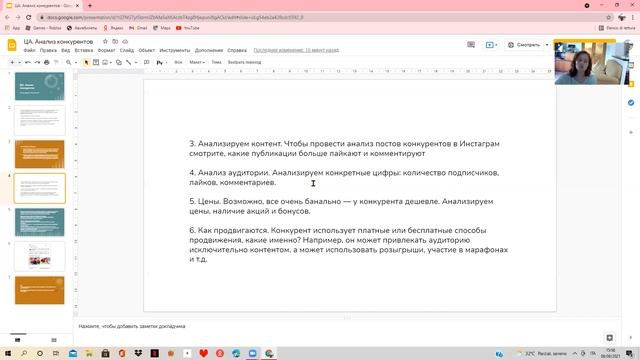Screen dimensions: 640x360
Task: Open a new browser tab
Action: point(90,6)
